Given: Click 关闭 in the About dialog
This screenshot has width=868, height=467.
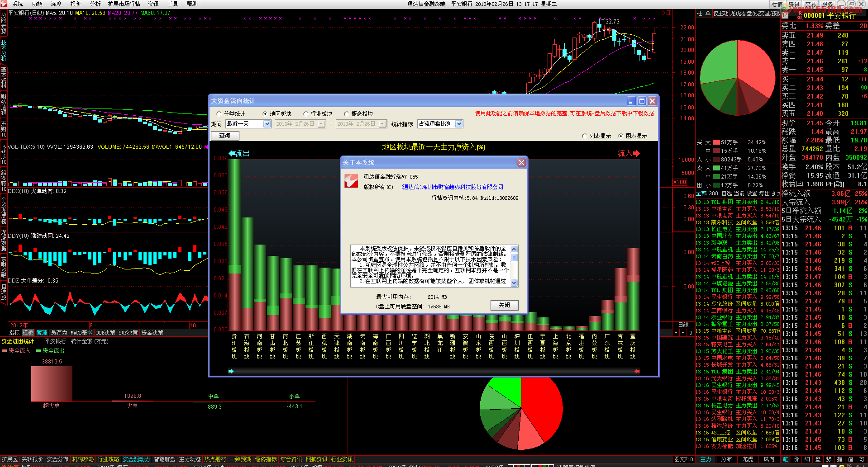Looking at the screenshot, I should pos(504,305).
